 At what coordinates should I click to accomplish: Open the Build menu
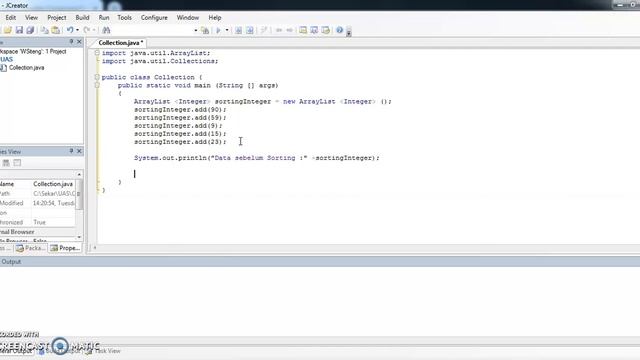82,18
